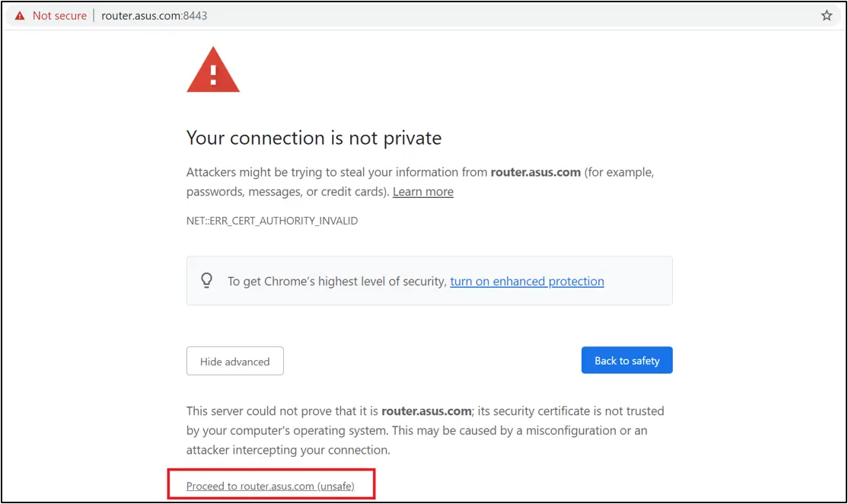Screen dimensions: 848x504
Task: Click the "(unsafe)" text of the proceed link
Action: click(336, 485)
